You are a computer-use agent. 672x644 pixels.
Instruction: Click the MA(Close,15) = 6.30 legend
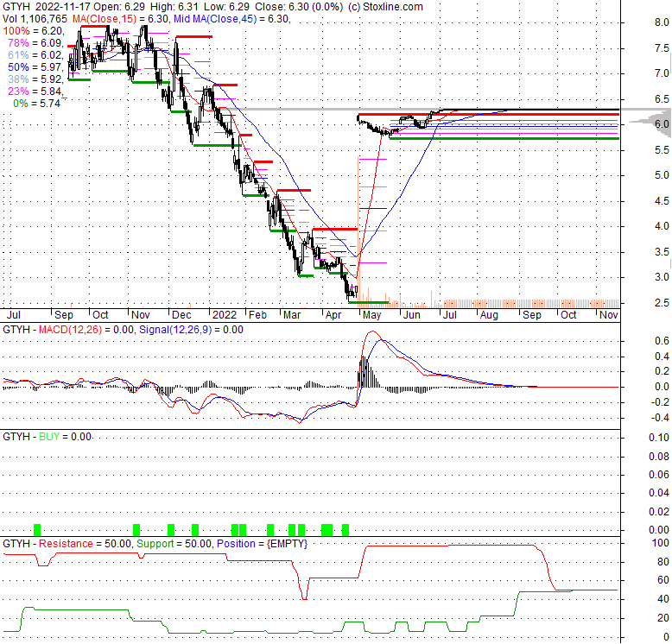121,19
